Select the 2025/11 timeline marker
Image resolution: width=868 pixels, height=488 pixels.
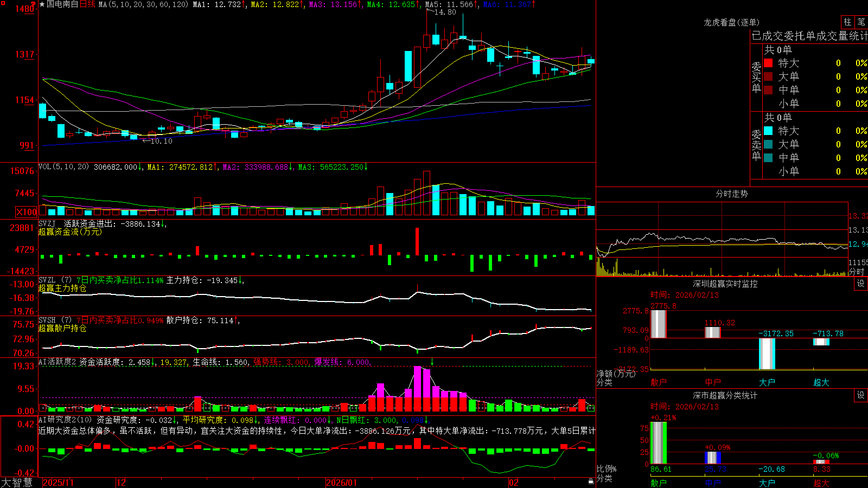click(x=58, y=483)
